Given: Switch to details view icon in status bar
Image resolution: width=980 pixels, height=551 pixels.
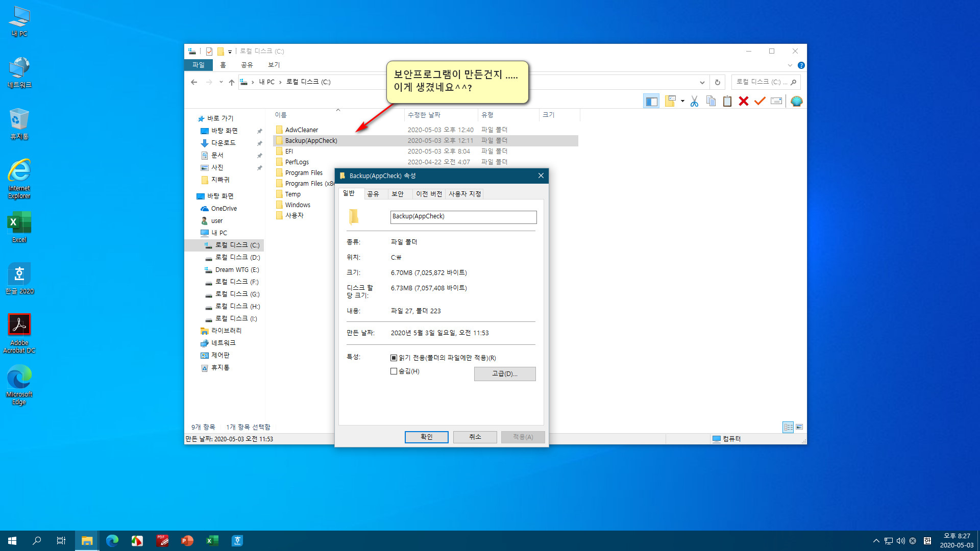Looking at the screenshot, I should (x=788, y=427).
